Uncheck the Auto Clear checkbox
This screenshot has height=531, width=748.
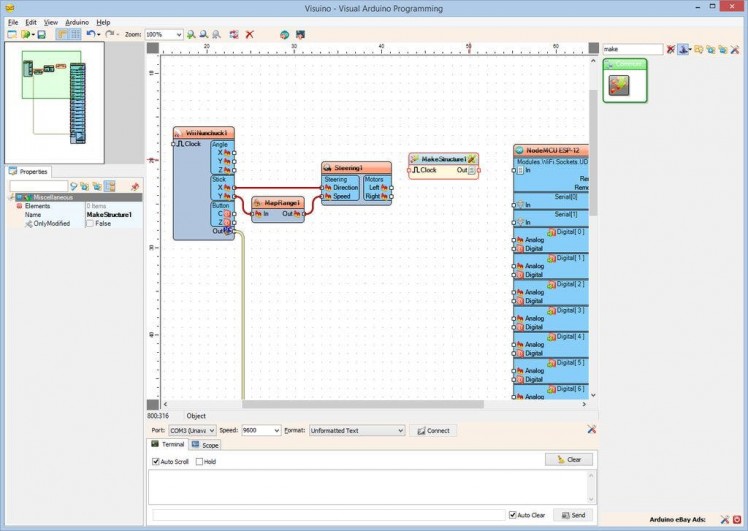click(512, 515)
